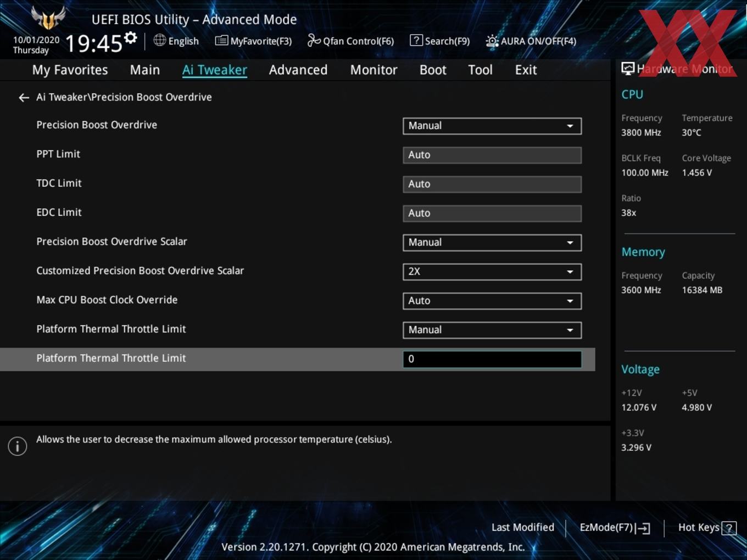The image size is (747, 560).
Task: Open the Tool tab
Action: (481, 70)
